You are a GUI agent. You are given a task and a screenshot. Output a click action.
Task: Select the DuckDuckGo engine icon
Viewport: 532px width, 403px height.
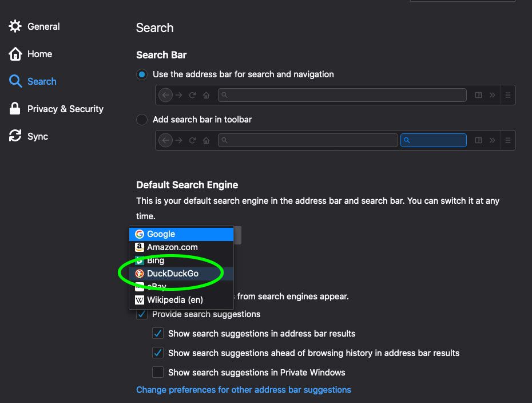coord(138,273)
